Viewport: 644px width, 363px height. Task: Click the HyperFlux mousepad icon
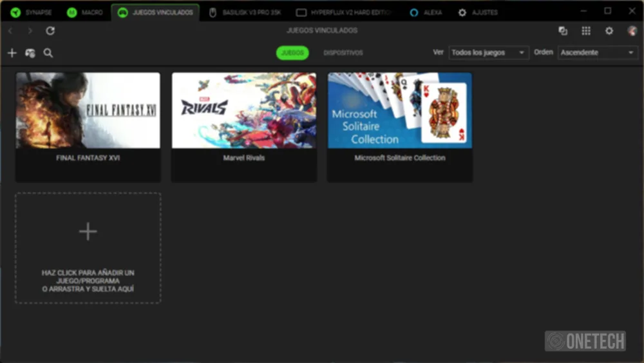point(301,13)
